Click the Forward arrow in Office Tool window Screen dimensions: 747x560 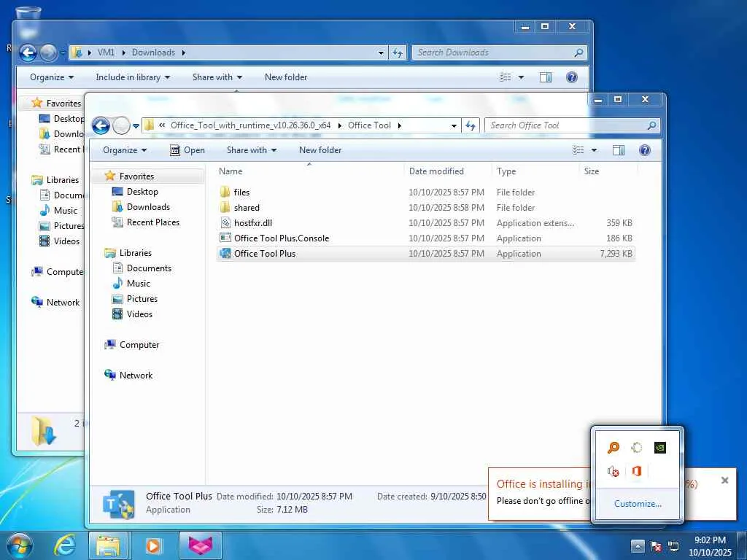click(x=122, y=125)
